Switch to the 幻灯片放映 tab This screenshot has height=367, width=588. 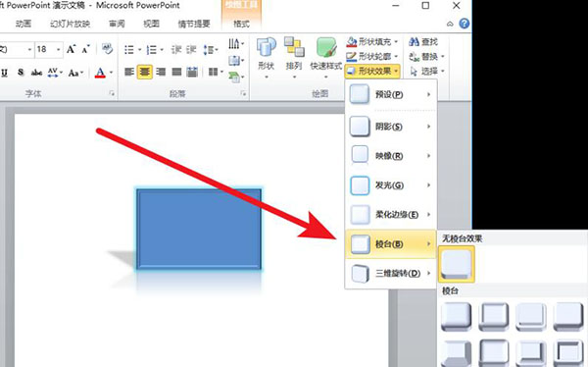click(x=71, y=24)
